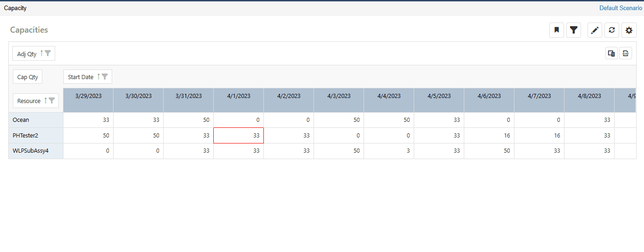Refresh the Capacities data
Image resolution: width=644 pixels, height=252 pixels.
pos(611,30)
